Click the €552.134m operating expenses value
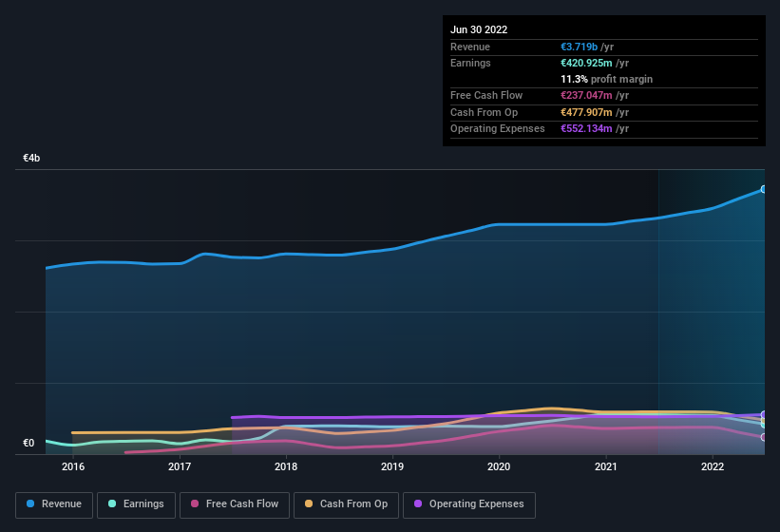This screenshot has height=532, width=780. pyautogui.click(x=586, y=129)
